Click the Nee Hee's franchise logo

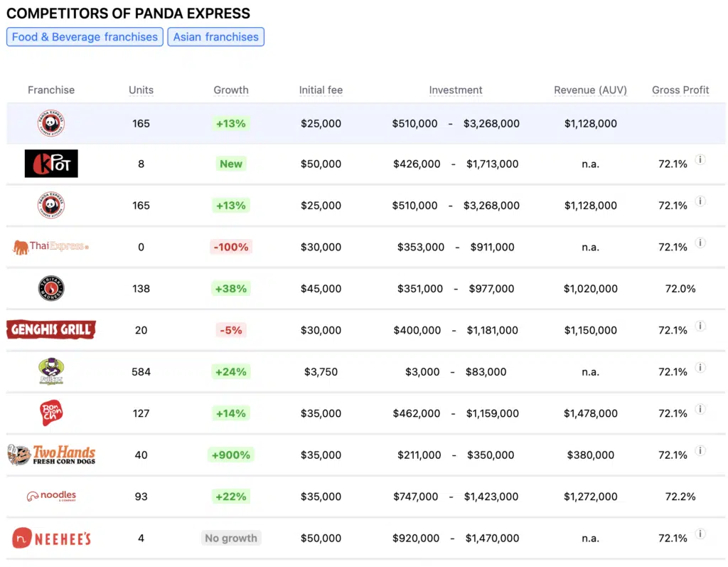point(50,538)
